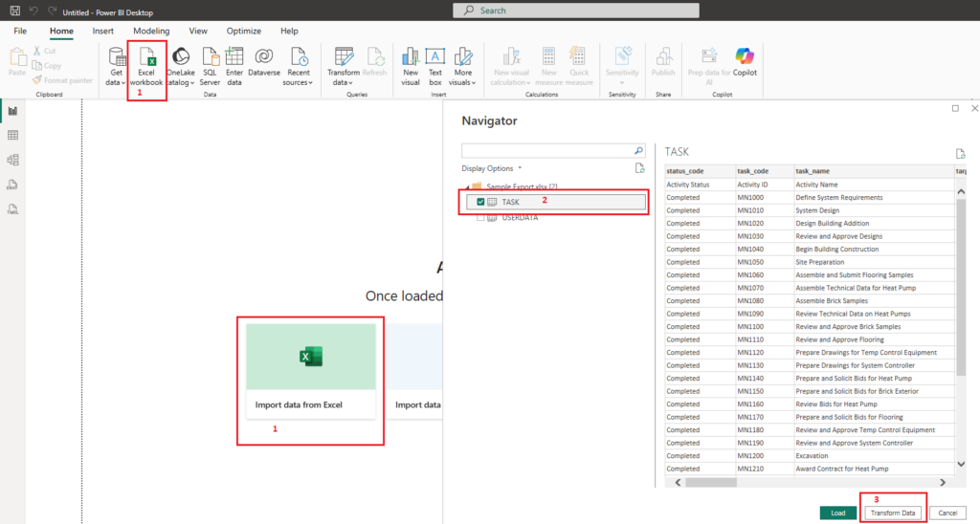Click the refresh preview icon above TASK table
This screenshot has width=980, height=524.
960,154
